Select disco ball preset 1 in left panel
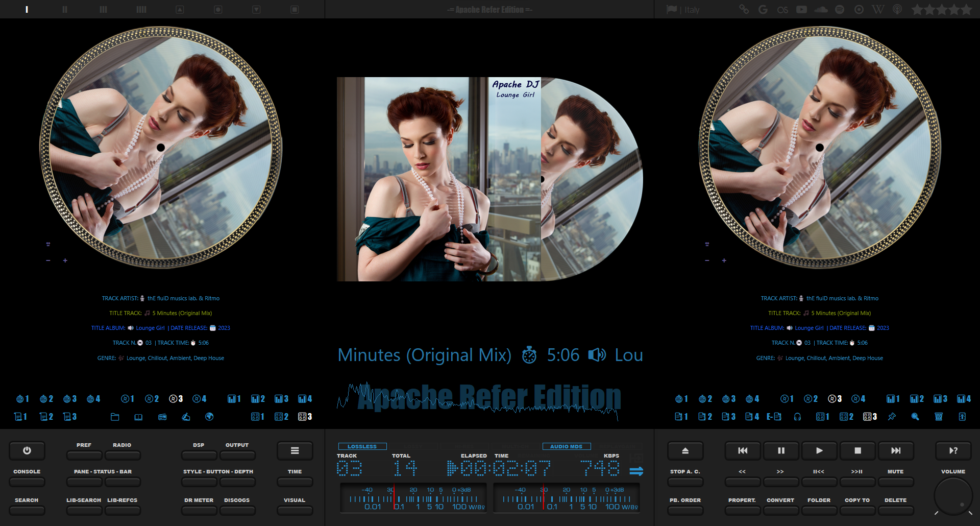Image resolution: width=980 pixels, height=526 pixels. point(22,399)
